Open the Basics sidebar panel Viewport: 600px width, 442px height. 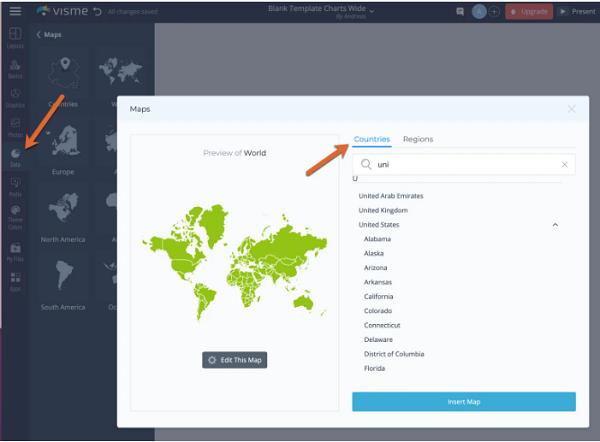tap(15, 69)
